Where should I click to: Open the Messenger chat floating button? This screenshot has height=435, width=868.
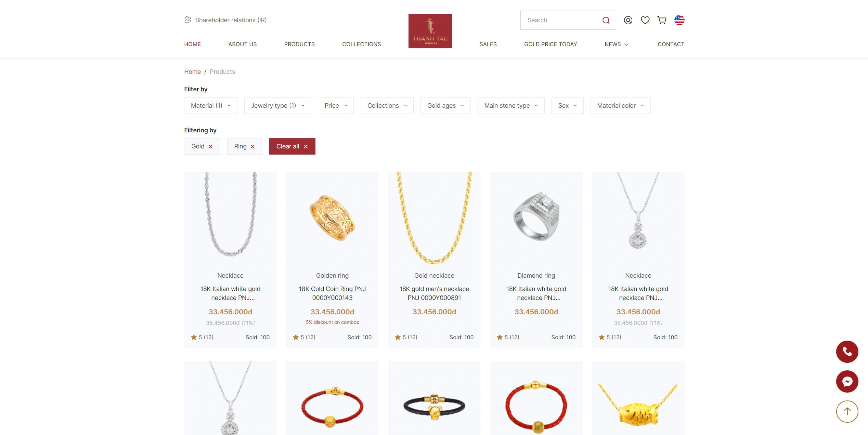[847, 381]
